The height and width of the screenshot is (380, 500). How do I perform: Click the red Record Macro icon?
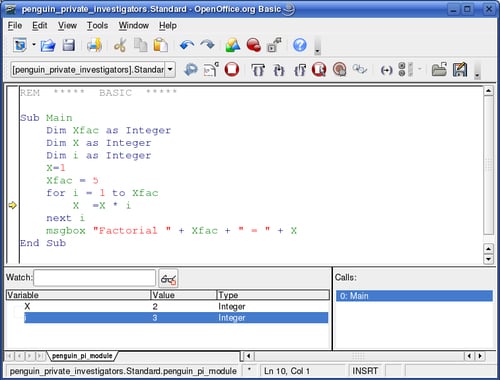click(x=254, y=45)
